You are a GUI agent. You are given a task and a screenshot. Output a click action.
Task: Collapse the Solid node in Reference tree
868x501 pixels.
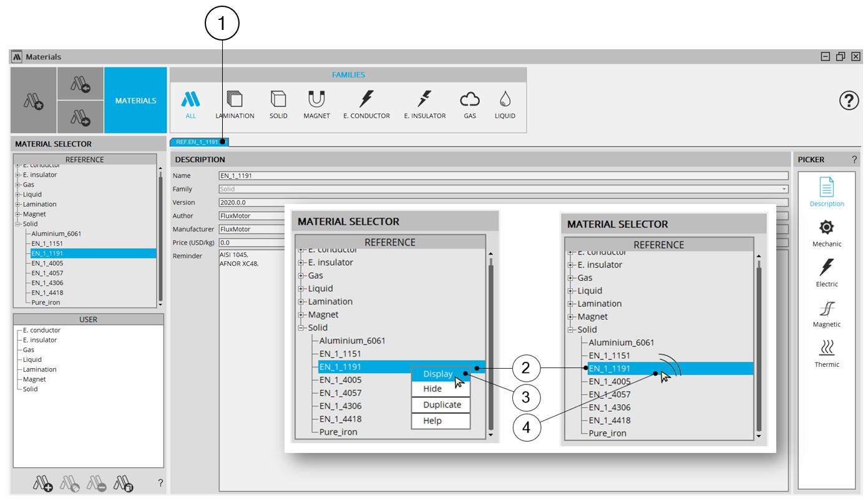click(18, 224)
